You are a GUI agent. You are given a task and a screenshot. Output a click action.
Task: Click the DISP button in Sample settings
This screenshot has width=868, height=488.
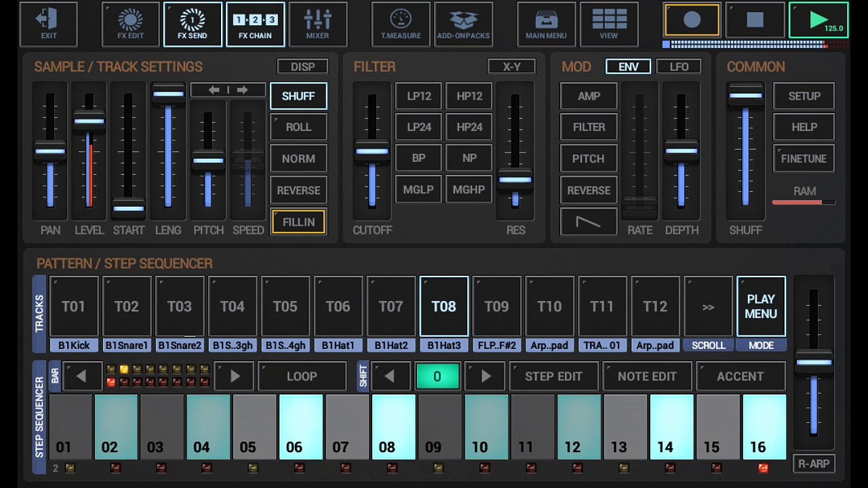click(302, 66)
